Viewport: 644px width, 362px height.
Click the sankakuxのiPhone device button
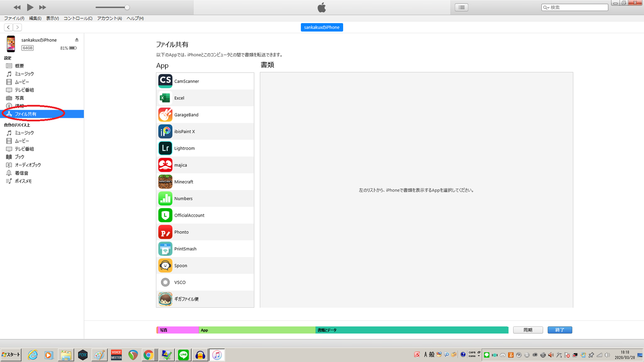322,27
